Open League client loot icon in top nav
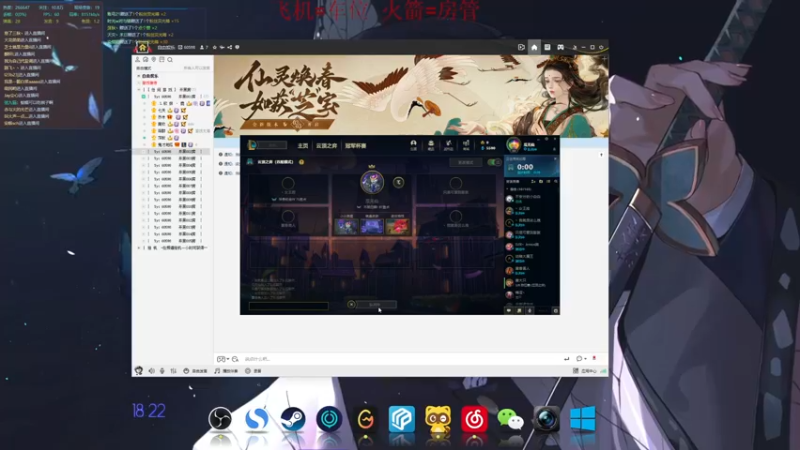Image resolution: width=800 pixels, height=450 pixels. (x=448, y=145)
